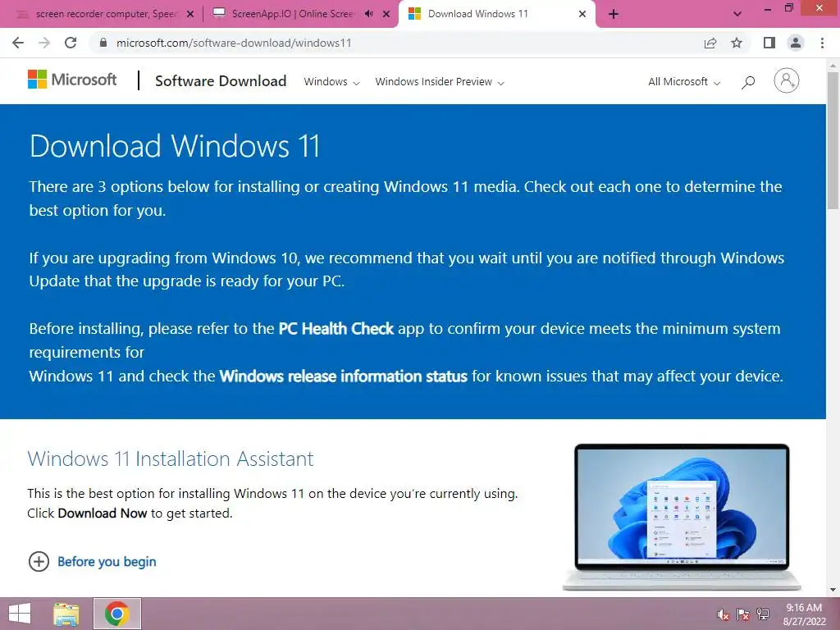Open Chrome profile avatar icon
The image size is (840, 630).
tap(796, 43)
